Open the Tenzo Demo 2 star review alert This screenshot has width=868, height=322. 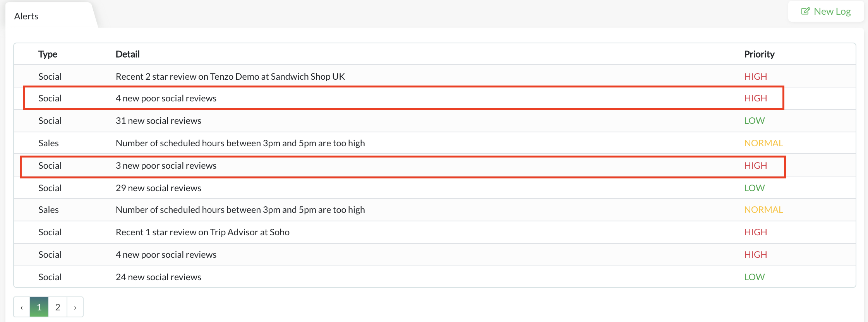tap(434, 76)
